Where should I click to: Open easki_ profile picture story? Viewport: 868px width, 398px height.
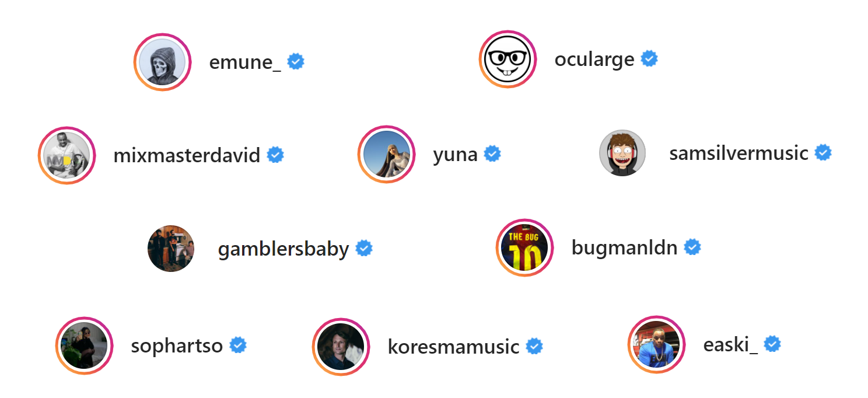[657, 345]
